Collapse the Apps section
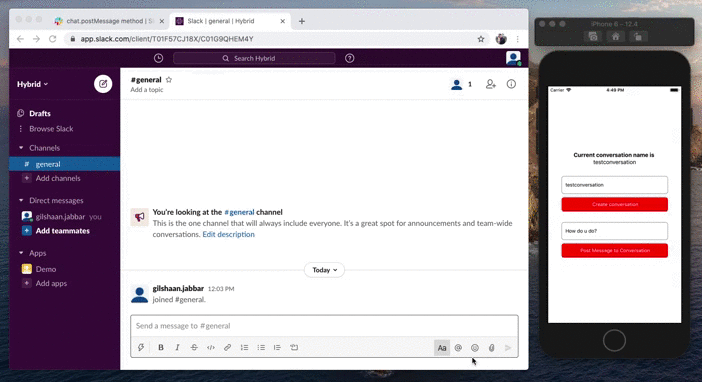The image size is (702, 382). point(21,253)
